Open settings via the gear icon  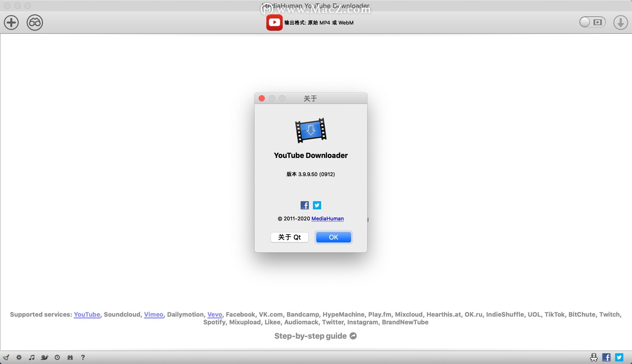(19, 357)
